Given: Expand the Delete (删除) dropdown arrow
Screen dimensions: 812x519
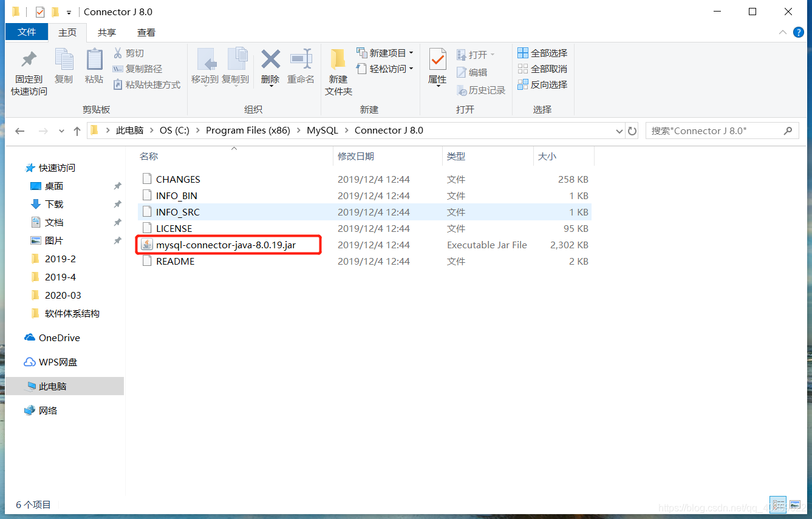Looking at the screenshot, I should (x=271, y=86).
